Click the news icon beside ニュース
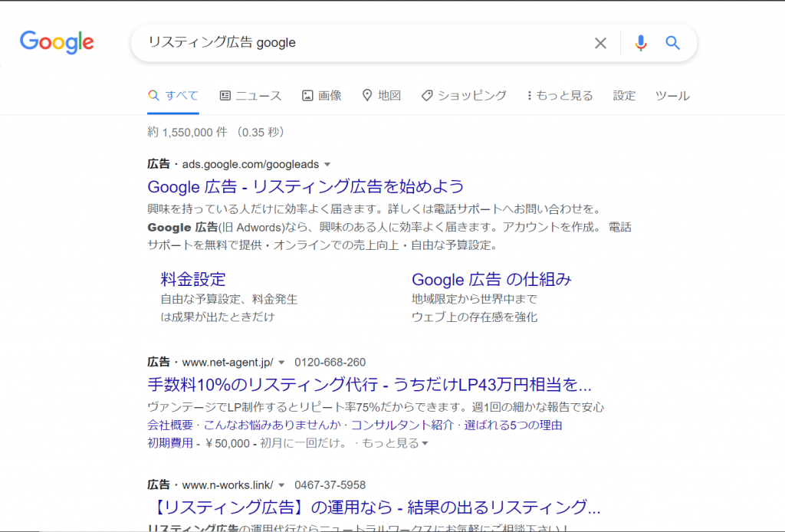This screenshot has height=532, width=785. [225, 95]
